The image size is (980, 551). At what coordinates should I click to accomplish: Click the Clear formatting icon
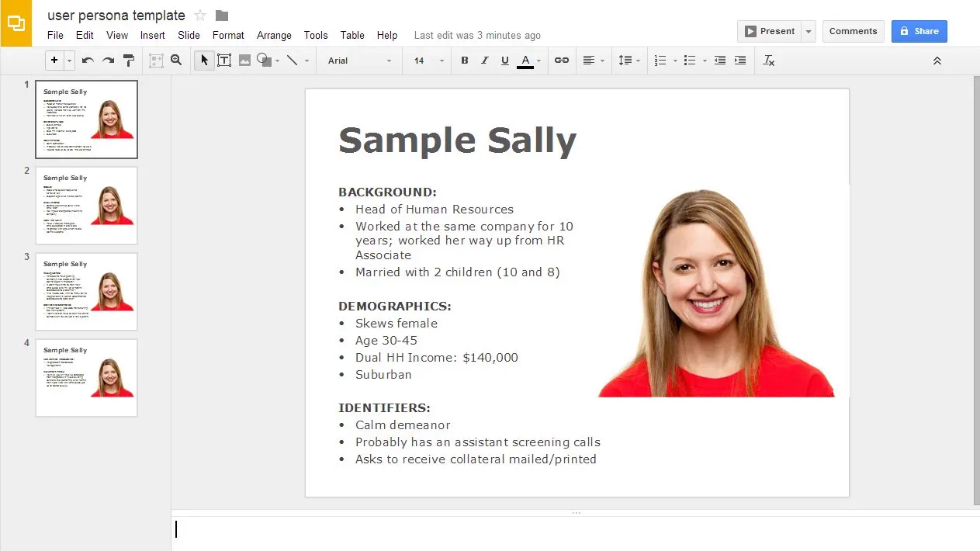pyautogui.click(x=768, y=61)
